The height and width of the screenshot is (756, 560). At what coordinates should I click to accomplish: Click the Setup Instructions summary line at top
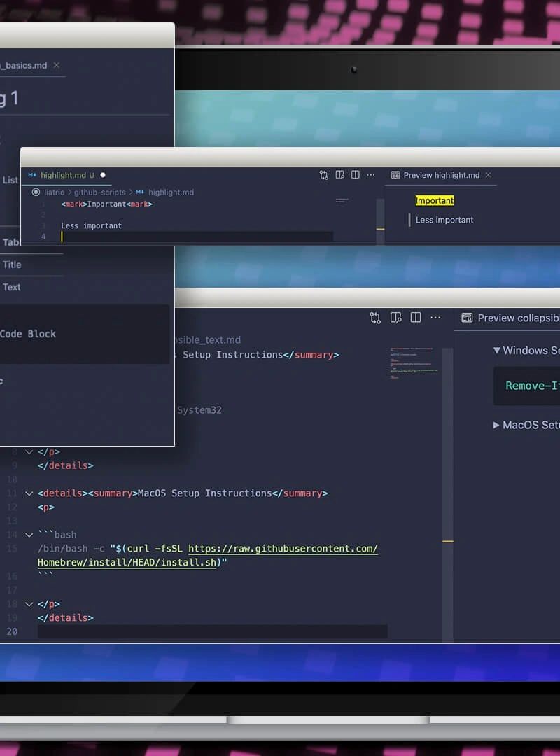(x=258, y=355)
